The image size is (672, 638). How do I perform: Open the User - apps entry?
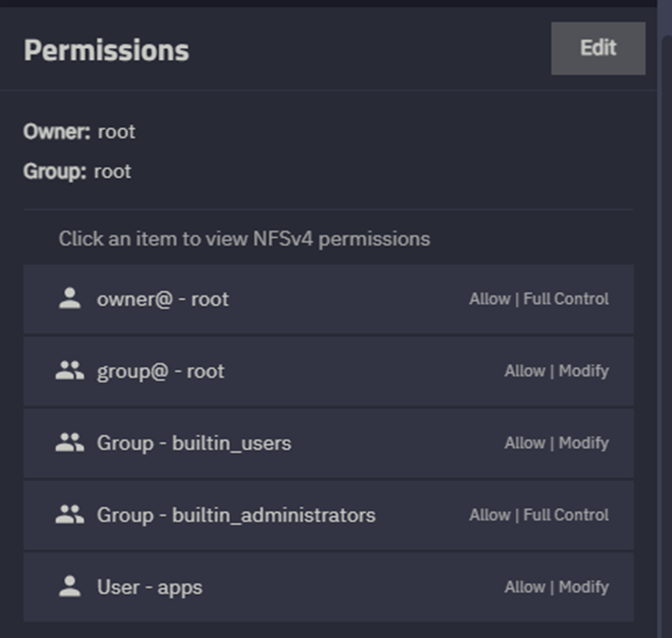click(328, 587)
